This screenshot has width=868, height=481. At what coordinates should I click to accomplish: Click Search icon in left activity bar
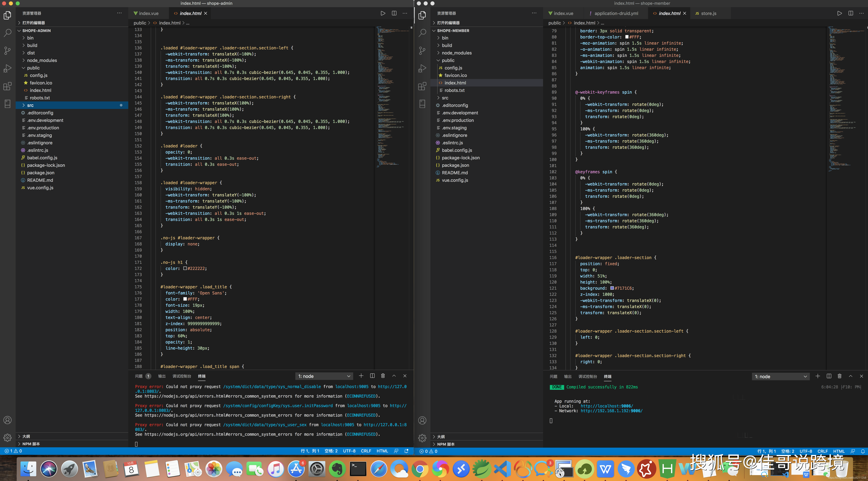point(7,33)
